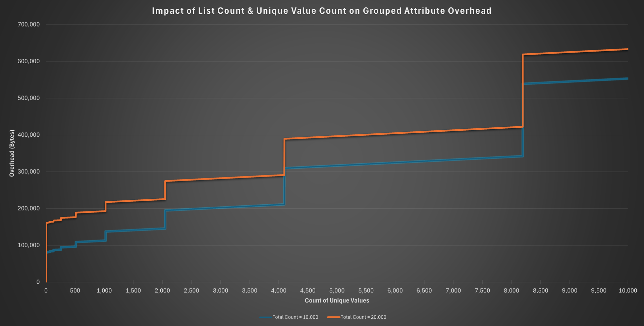This screenshot has width=644, height=326.
Task: Click the 9,000 x-axis label
Action: [570, 290]
